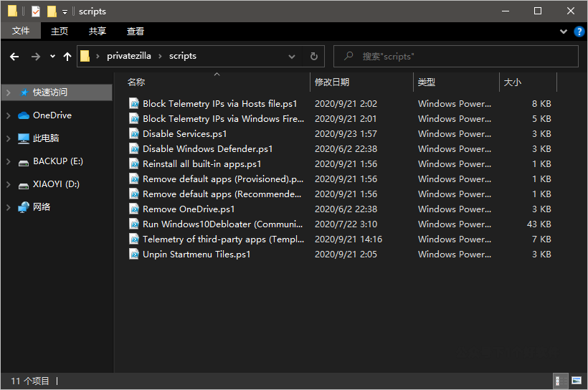Click the OneDrive cloud icon in sidebar
588x390 pixels.
[24, 115]
